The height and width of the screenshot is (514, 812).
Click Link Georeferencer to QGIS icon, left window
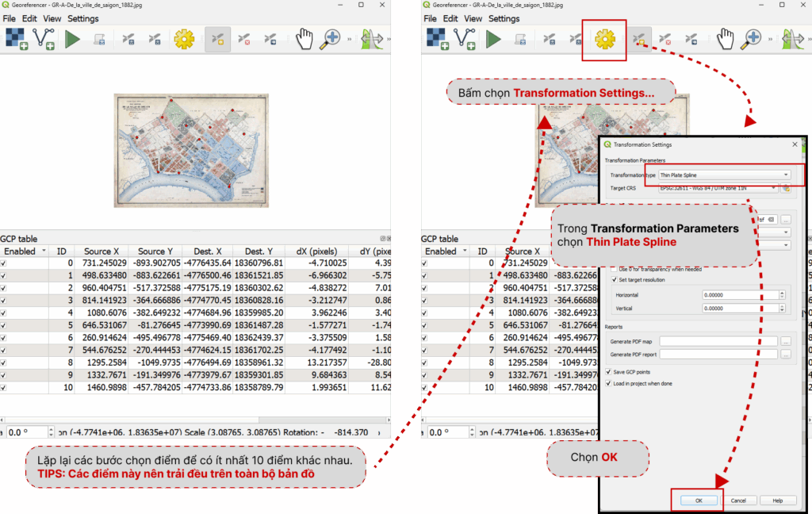pyautogui.click(x=371, y=40)
